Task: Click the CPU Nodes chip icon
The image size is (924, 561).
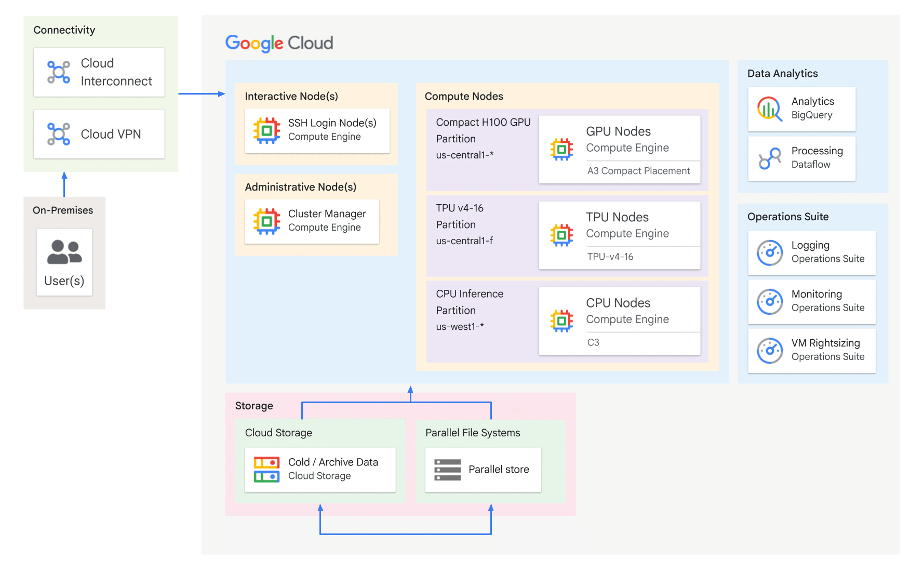Action: 561,321
